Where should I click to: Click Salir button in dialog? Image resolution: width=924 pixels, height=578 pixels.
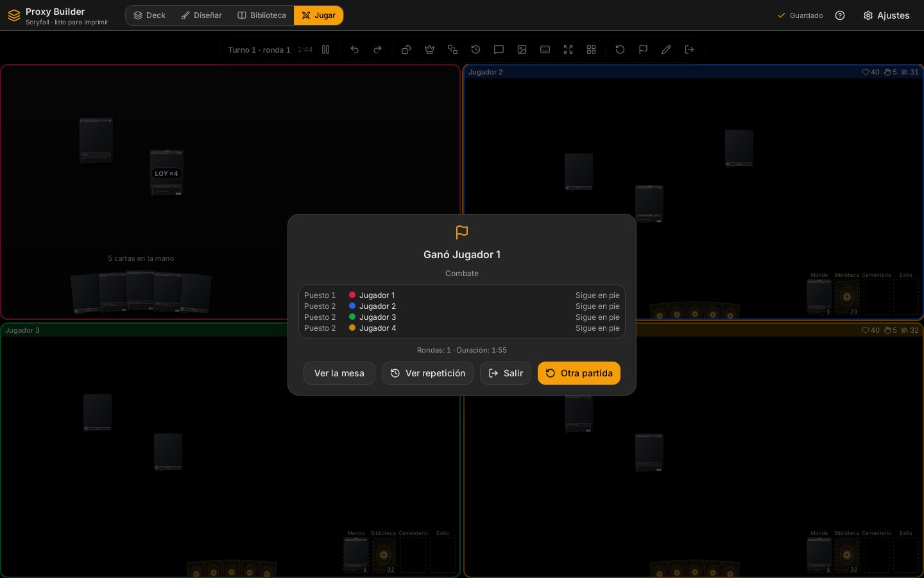coord(506,373)
